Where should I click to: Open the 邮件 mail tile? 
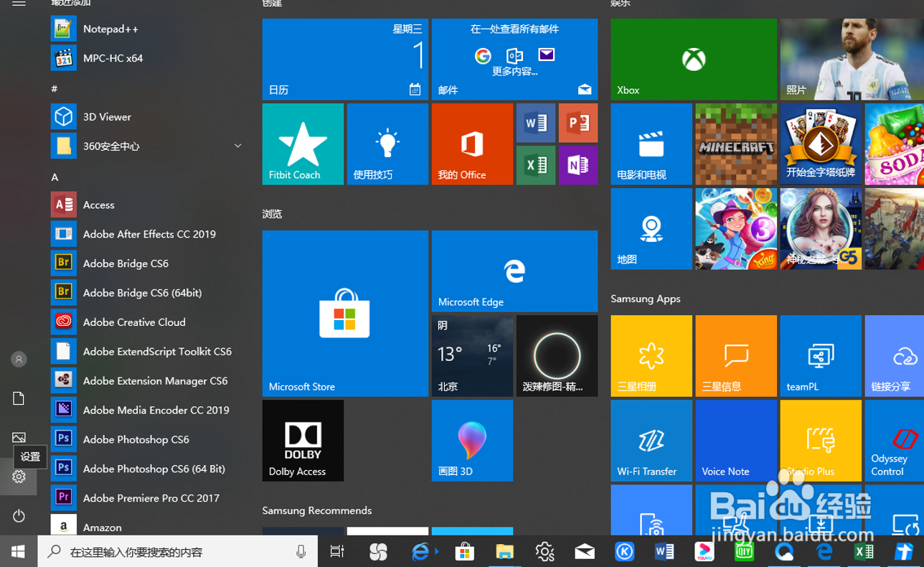click(x=514, y=59)
